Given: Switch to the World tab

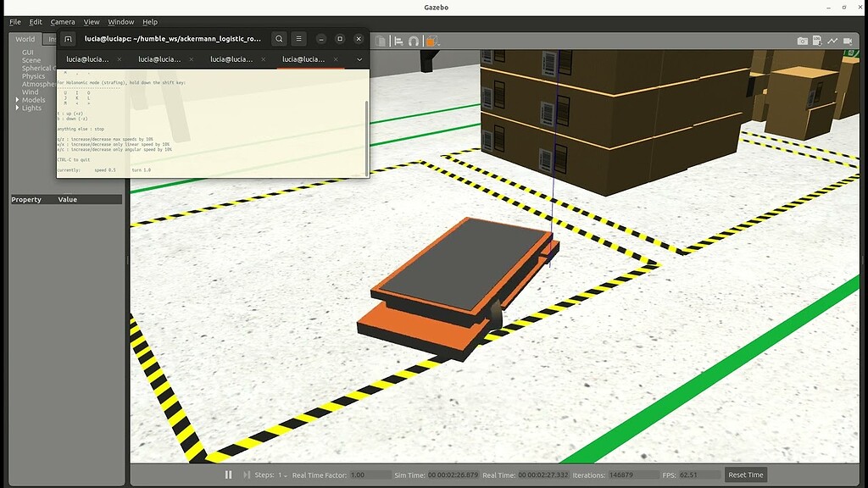Looking at the screenshot, I should [24, 38].
